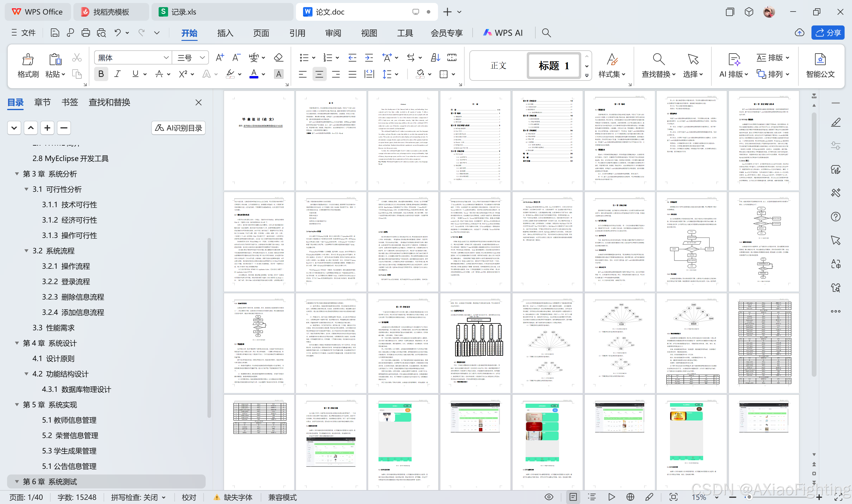This screenshot has width=852, height=504.
Task: Click the Smart official document (智能公文) icon
Action: pyautogui.click(x=820, y=59)
